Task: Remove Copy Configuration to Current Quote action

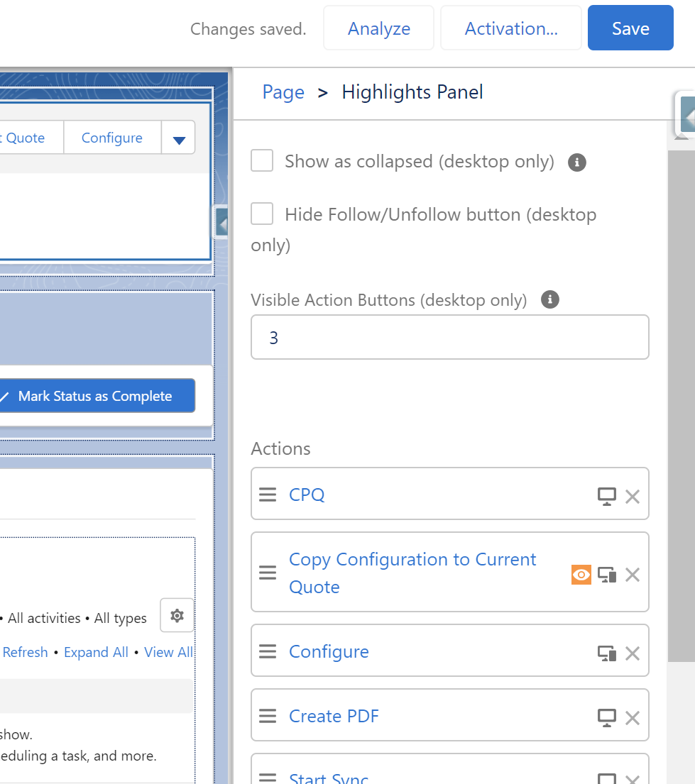Action: [x=633, y=575]
